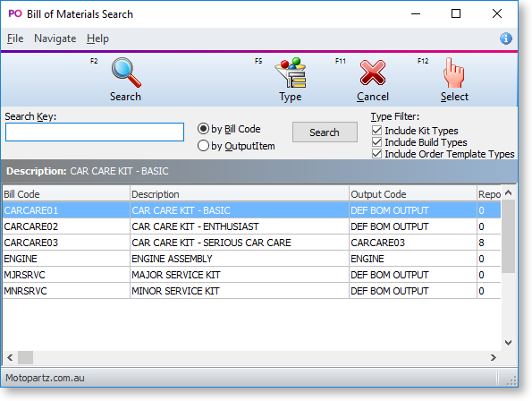
Task: Open the Navigate menu
Action: click(55, 38)
